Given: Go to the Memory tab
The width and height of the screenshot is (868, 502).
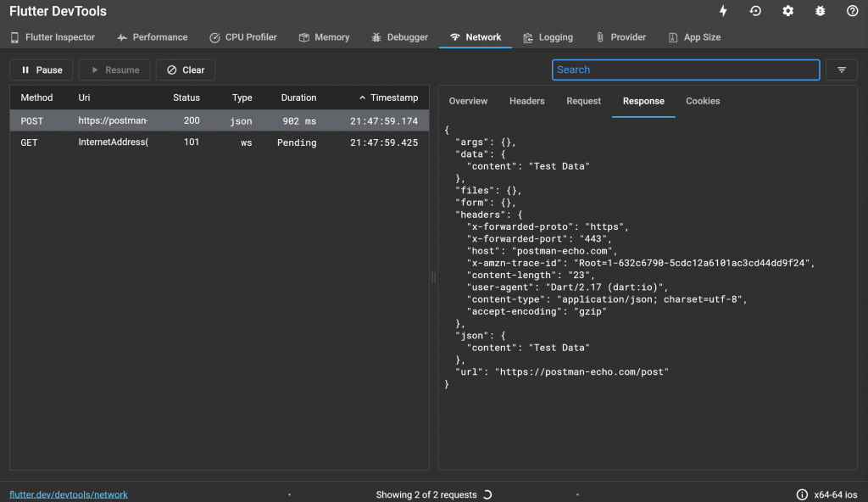Looking at the screenshot, I should pos(325,37).
